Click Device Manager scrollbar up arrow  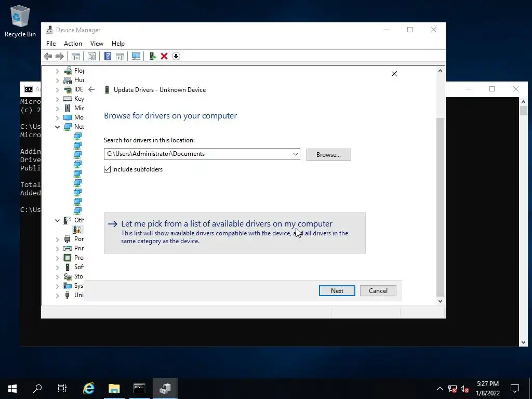pyautogui.click(x=440, y=71)
